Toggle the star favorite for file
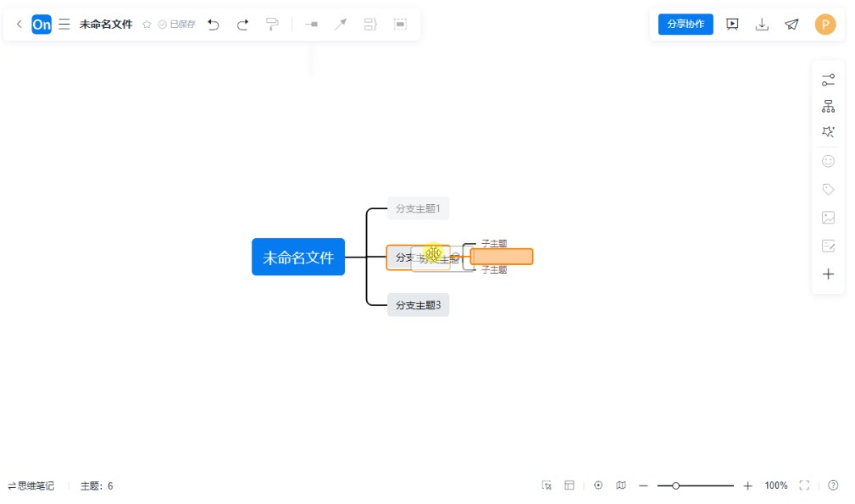The image size is (855, 504). click(147, 25)
